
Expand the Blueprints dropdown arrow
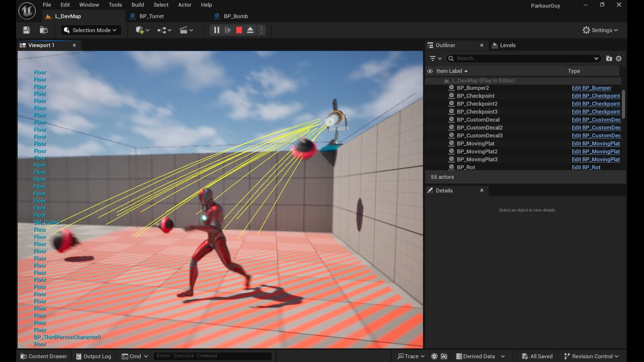(x=169, y=30)
